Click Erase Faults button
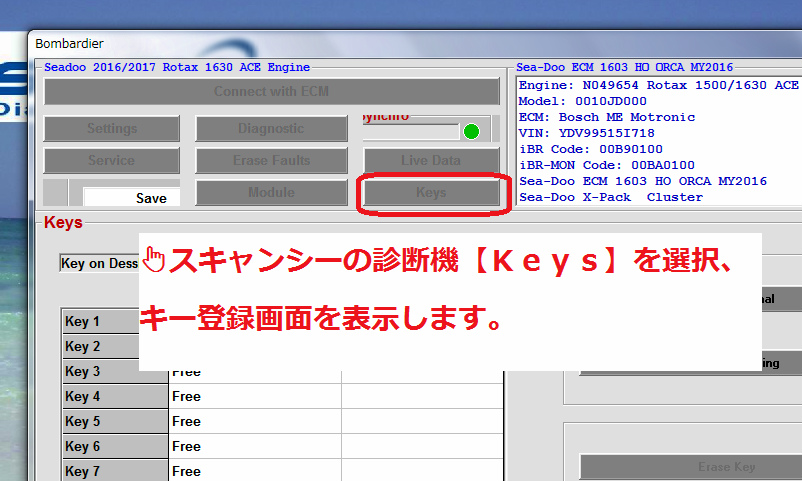This screenshot has width=802, height=481. (271, 161)
